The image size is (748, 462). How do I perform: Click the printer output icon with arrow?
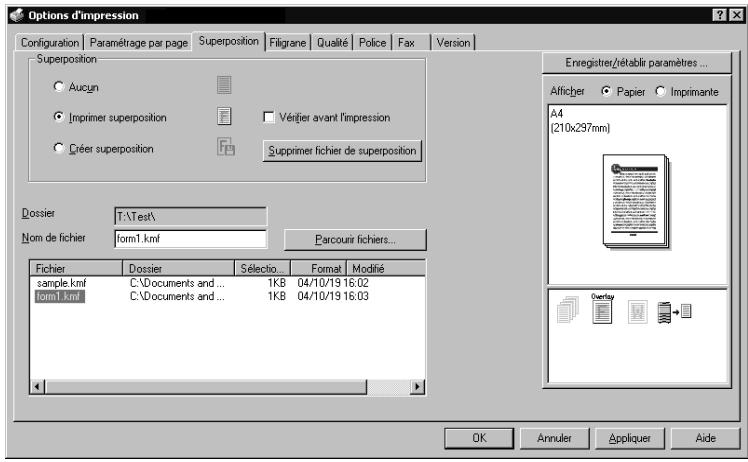coord(674,312)
